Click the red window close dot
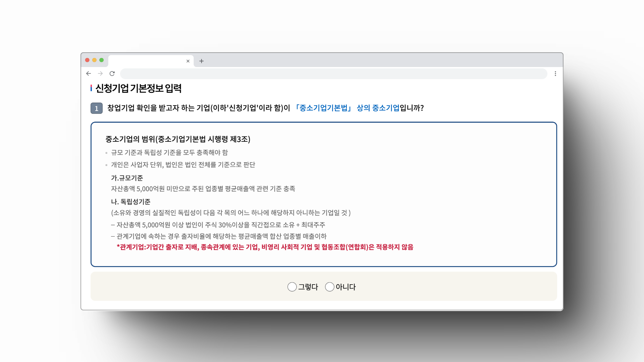Screen dimensions: 644x362 (87, 60)
